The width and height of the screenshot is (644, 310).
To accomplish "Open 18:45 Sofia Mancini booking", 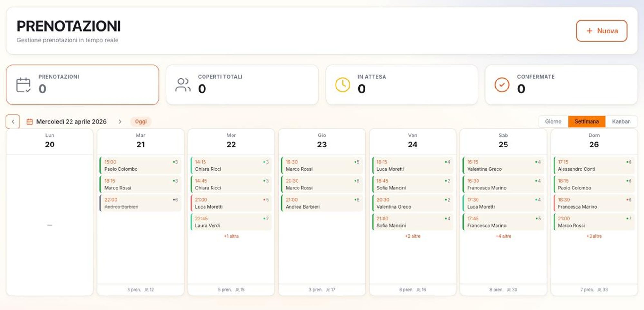I will [x=413, y=184].
